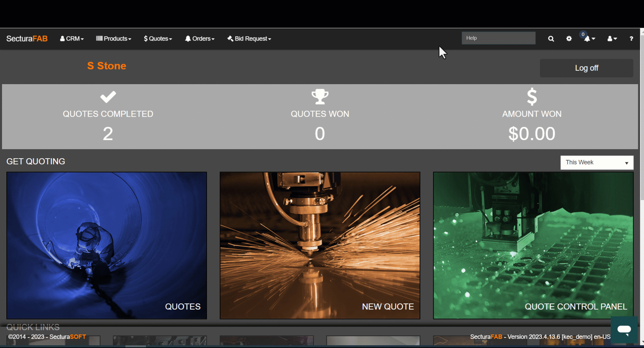Click the question mark help icon
This screenshot has width=644, height=348.
[631, 39]
